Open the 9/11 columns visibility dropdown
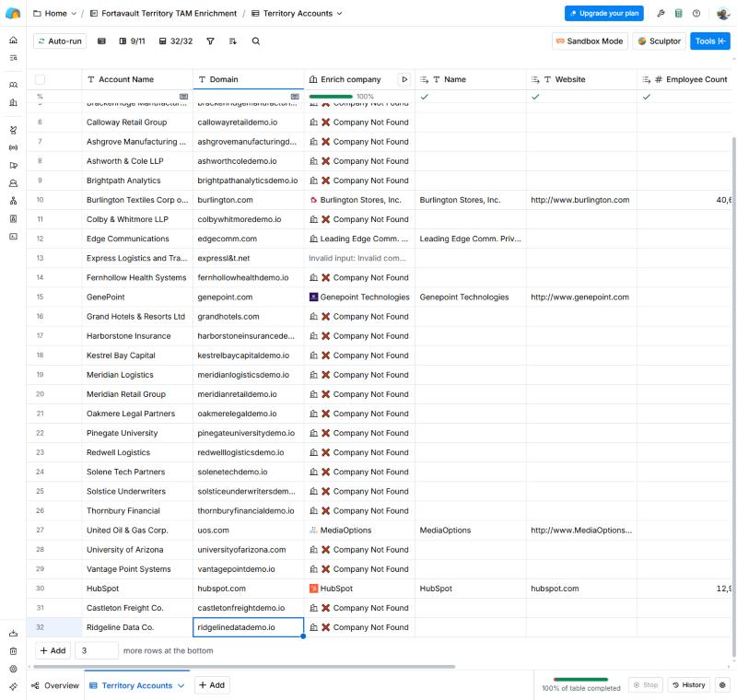 click(132, 41)
